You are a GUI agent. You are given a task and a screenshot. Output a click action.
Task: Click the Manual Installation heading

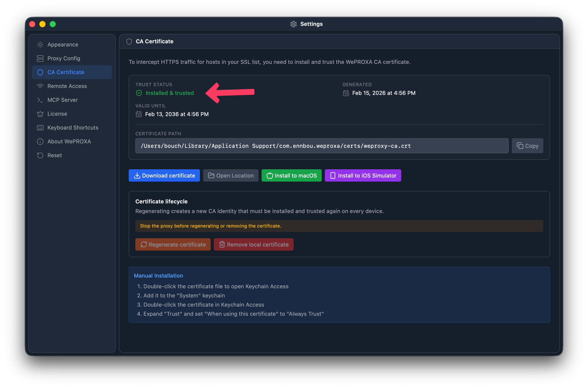click(158, 276)
